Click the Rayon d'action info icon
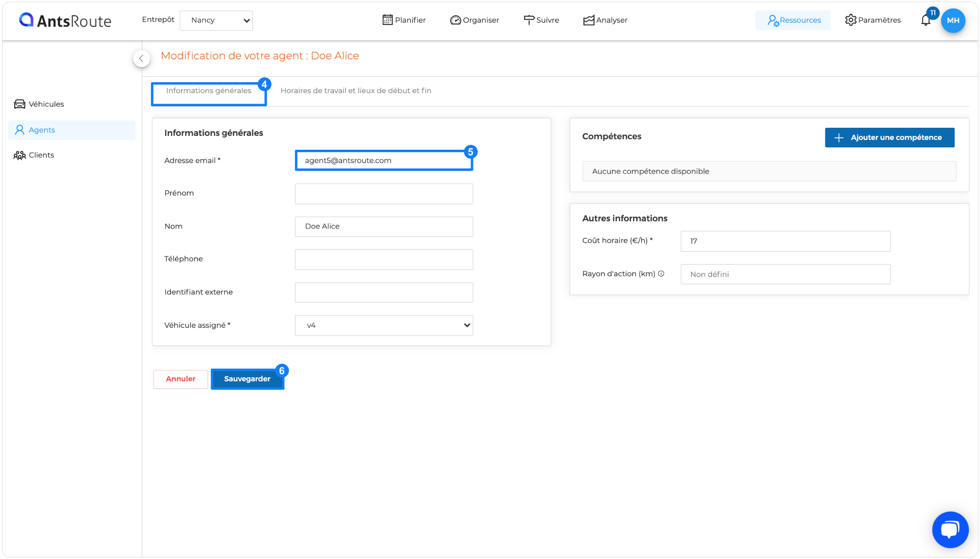This screenshot has width=980, height=559. (661, 274)
